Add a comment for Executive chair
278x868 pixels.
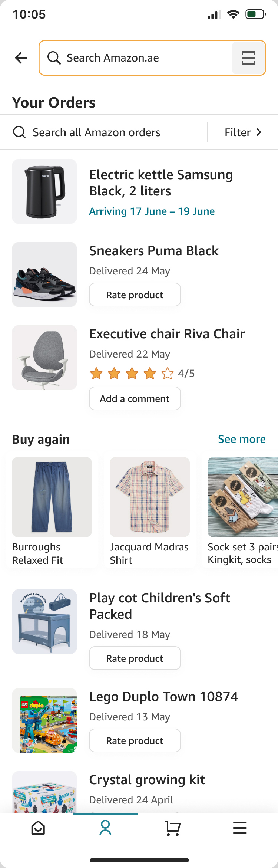135,399
